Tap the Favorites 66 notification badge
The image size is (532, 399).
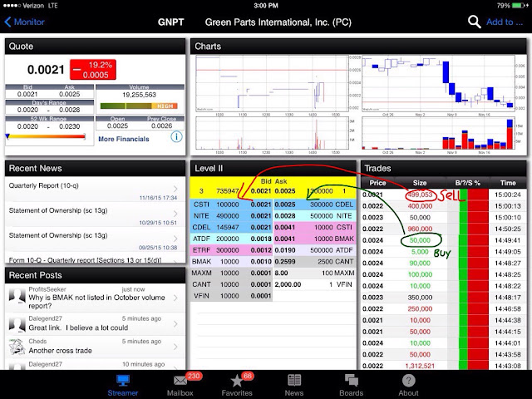pyautogui.click(x=248, y=376)
